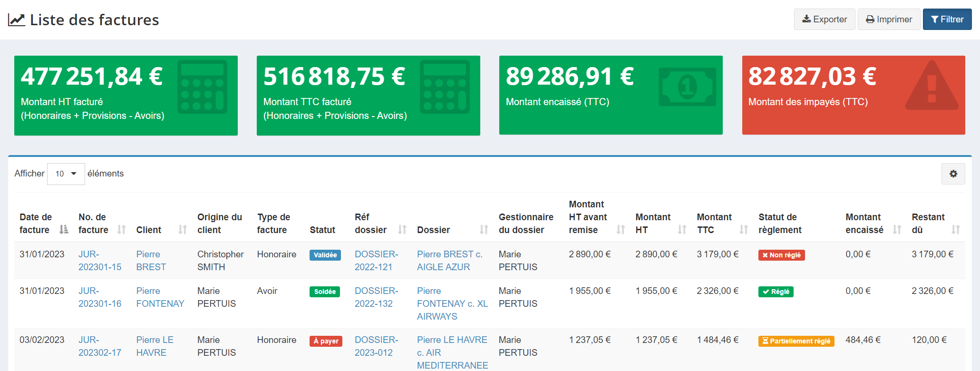The width and height of the screenshot is (980, 371).
Task: Open dossier Pierre BREST c. AIGLE AZUR
Action: pyautogui.click(x=450, y=261)
